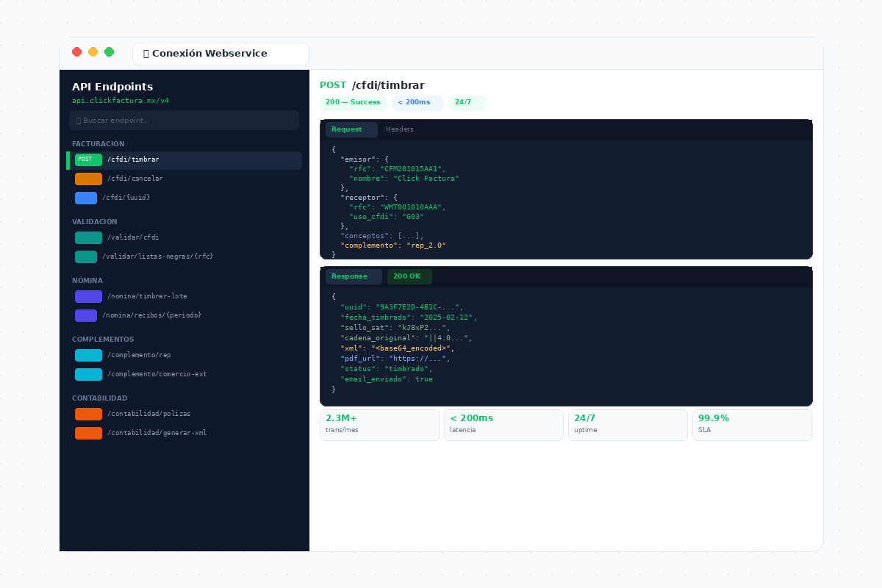Select the /cfdi/timbrar endpoint in sidebar
The height and width of the screenshot is (588, 882).
click(185, 160)
